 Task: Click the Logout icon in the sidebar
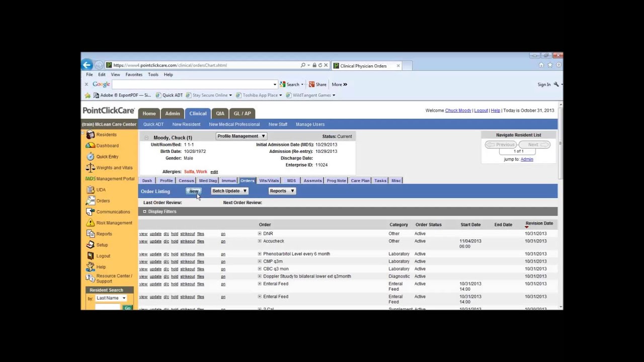90,256
